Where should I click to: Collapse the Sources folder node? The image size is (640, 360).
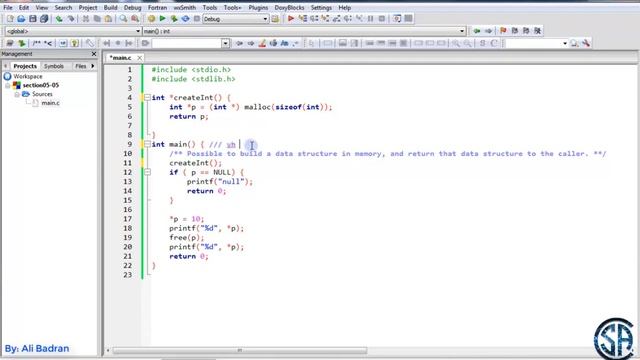[x=17, y=94]
